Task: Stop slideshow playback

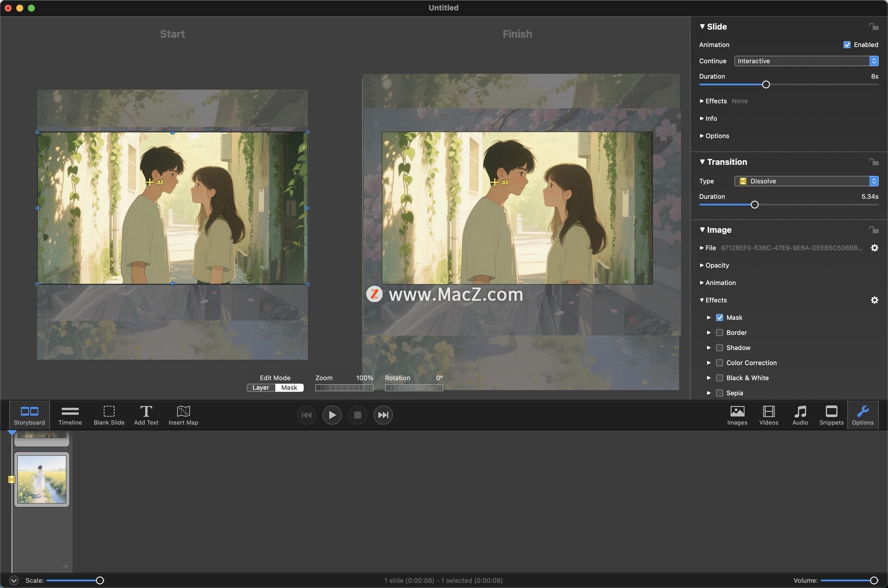Action: point(358,415)
